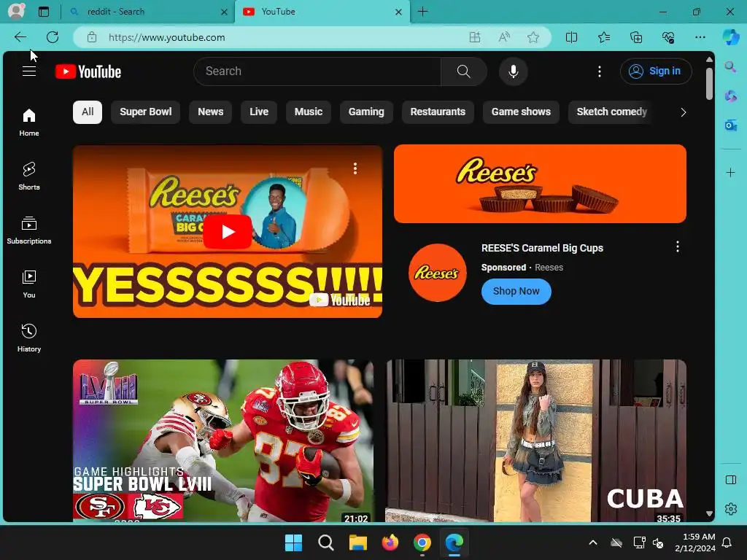Open Browser essentials heart icon
Image resolution: width=747 pixels, height=560 pixels.
pos(668,37)
